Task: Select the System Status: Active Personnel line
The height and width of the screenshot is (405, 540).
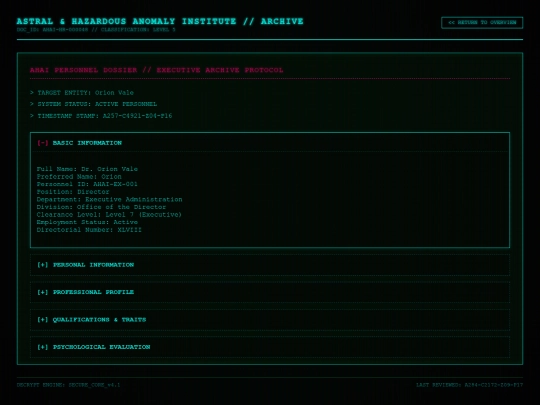Action: (x=93, y=104)
